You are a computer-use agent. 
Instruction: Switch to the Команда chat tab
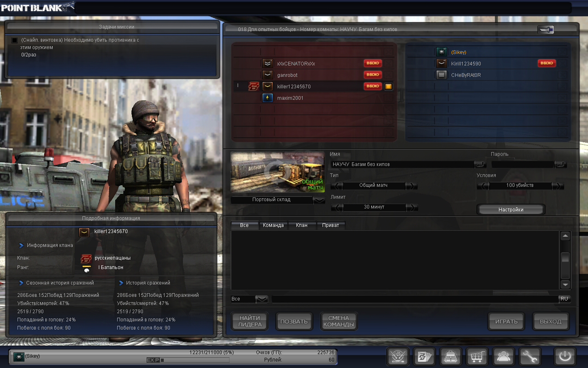[273, 225]
